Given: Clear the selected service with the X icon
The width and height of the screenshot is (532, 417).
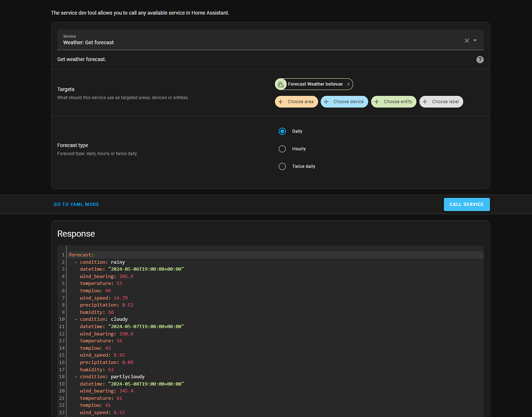Looking at the screenshot, I should click(467, 40).
